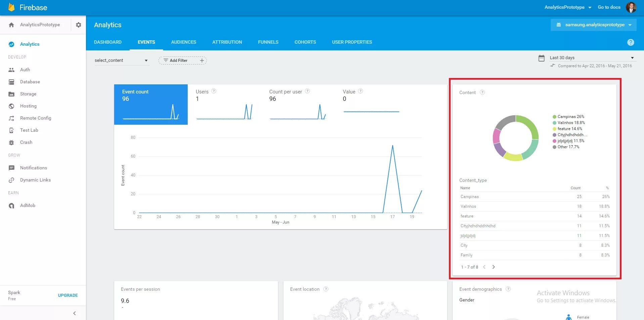Click the UPGRADE plan link
The width and height of the screenshot is (644, 320).
point(68,295)
